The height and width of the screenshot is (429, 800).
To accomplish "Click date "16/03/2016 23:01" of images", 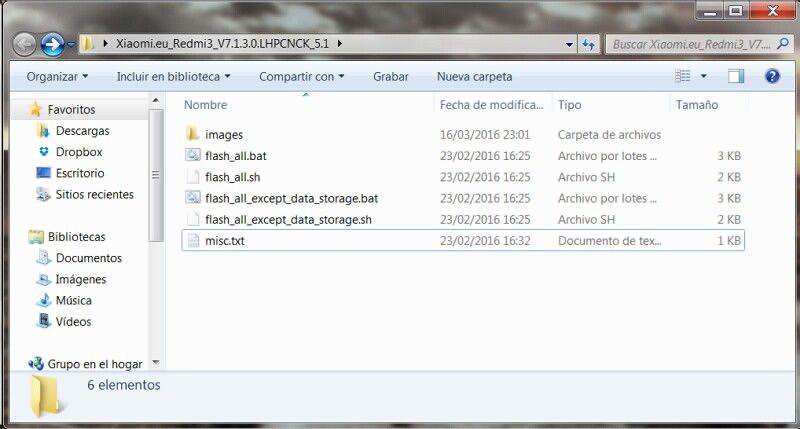I will click(x=485, y=135).
